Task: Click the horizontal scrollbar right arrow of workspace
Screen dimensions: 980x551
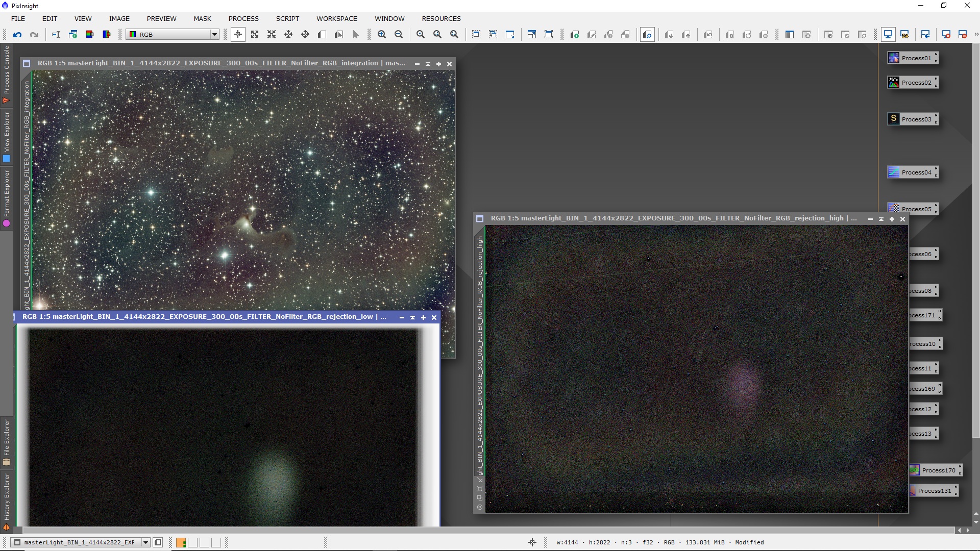Action: (x=968, y=531)
